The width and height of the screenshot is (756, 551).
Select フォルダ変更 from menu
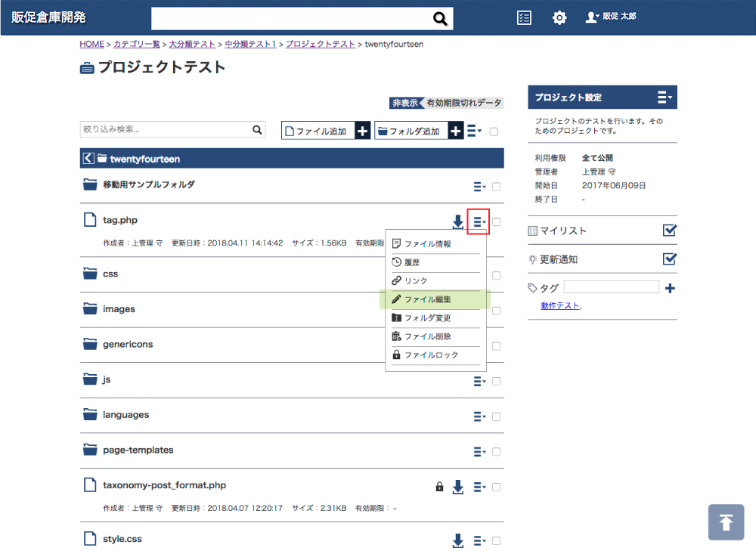click(436, 317)
